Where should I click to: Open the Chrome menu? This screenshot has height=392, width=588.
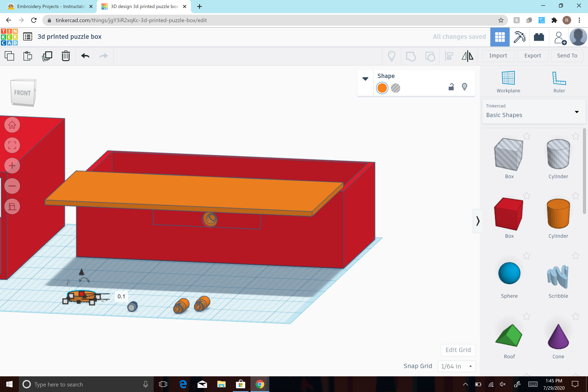[x=579, y=20]
